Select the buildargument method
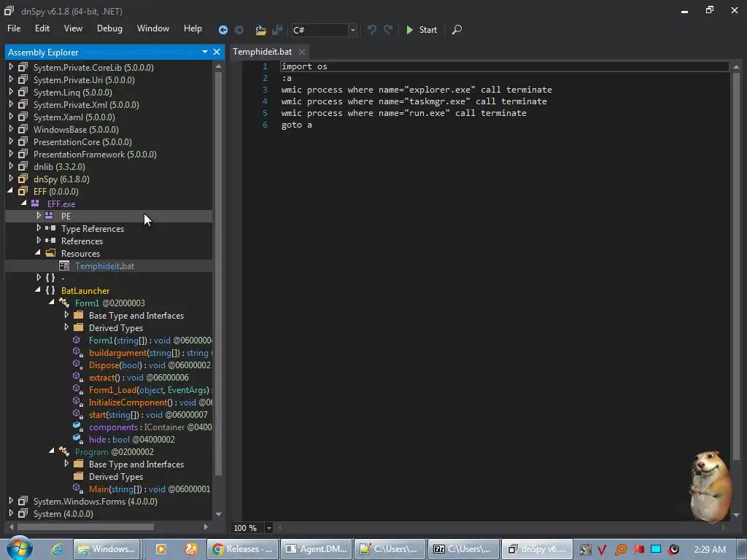747x560 pixels. coord(149,353)
